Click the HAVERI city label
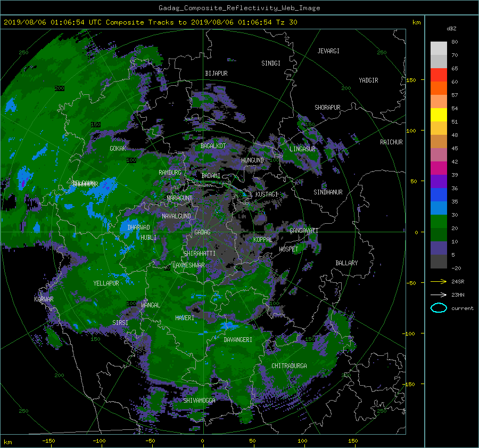Image resolution: width=479 pixels, height=448 pixels. tap(185, 318)
